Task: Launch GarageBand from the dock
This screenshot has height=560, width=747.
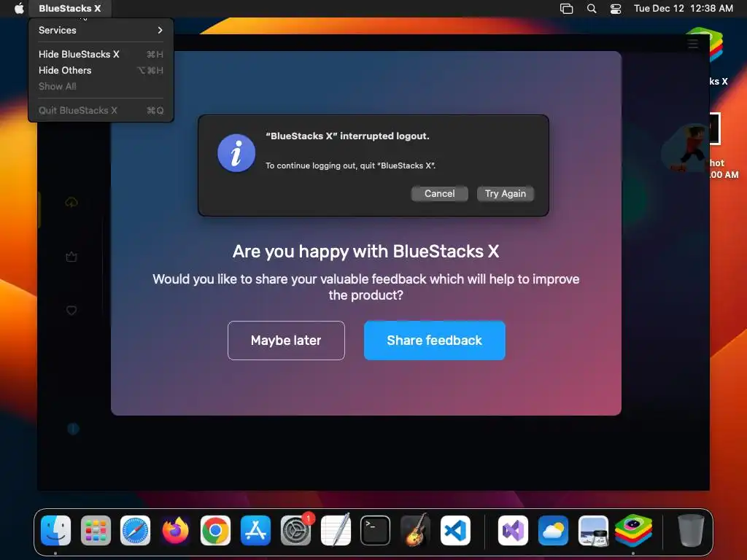Action: click(415, 530)
